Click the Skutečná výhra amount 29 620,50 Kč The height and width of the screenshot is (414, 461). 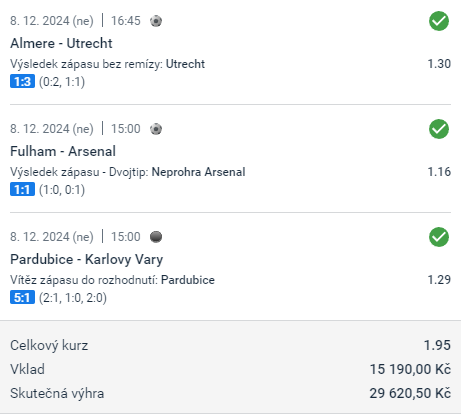[410, 393]
